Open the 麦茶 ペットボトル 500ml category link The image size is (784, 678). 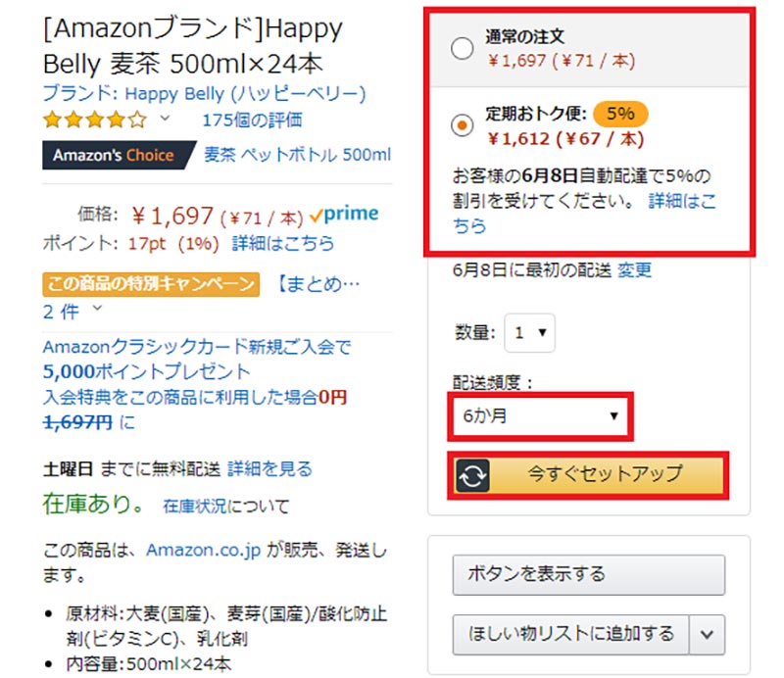(297, 155)
